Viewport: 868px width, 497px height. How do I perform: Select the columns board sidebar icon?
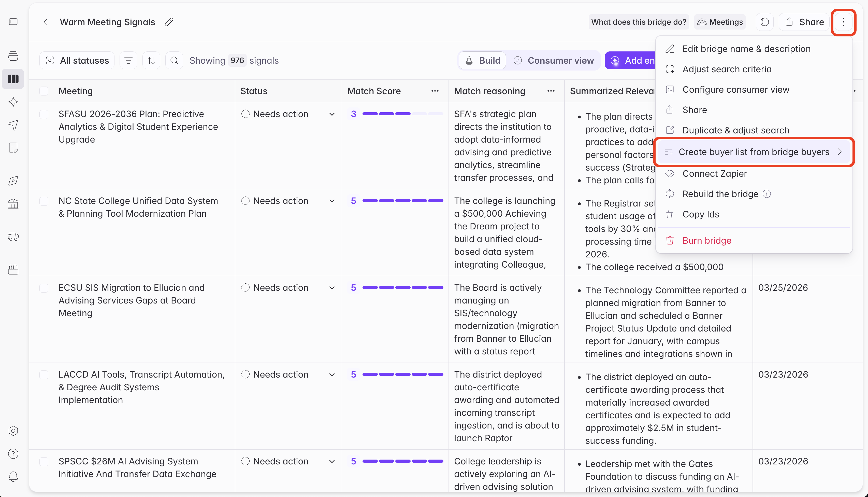click(x=13, y=79)
